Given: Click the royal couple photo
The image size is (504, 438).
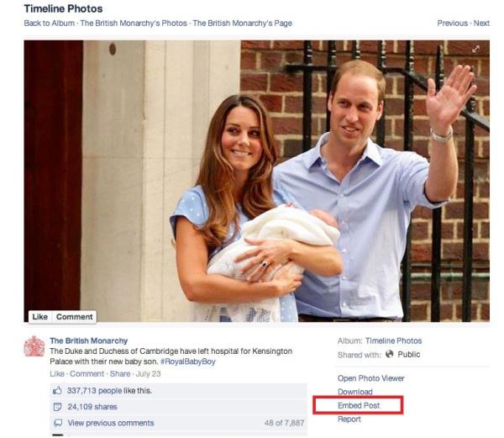Looking at the screenshot, I should (256, 181).
